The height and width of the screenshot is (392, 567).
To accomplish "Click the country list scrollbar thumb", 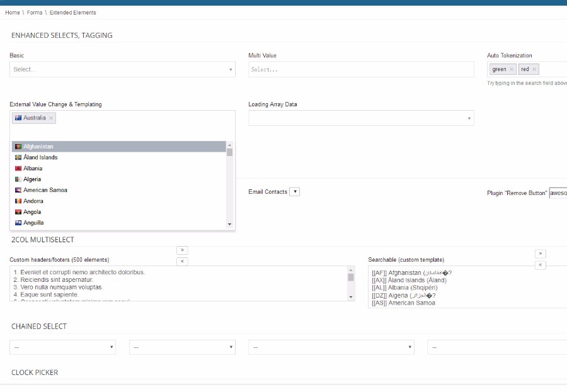I will (x=229, y=152).
